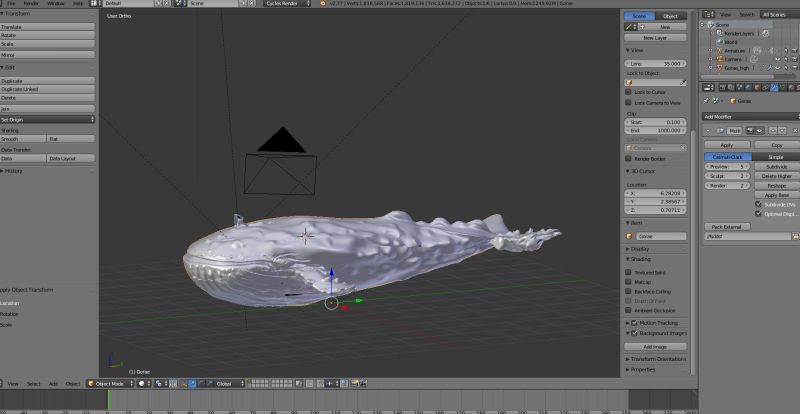Collapse the Transform panel
This screenshot has height=414, width=800.
(15, 13)
